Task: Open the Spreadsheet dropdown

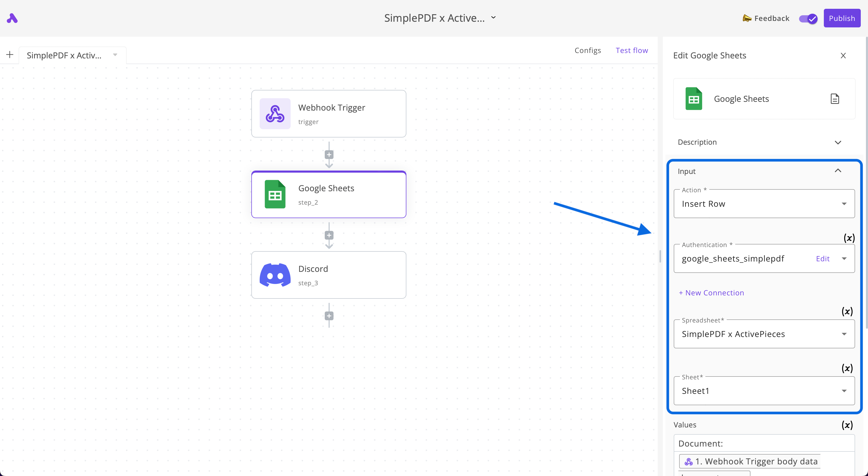Action: coord(764,334)
